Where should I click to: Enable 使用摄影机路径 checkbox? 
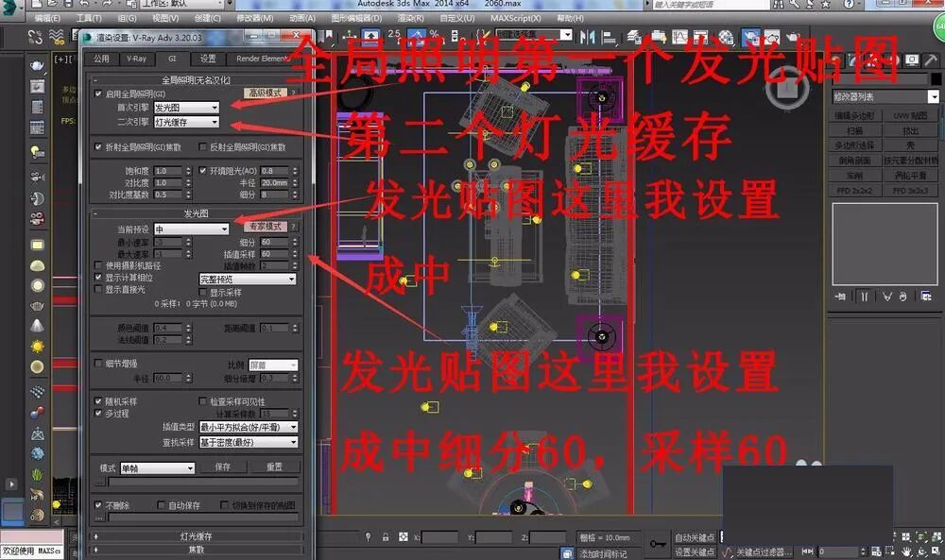(x=98, y=265)
